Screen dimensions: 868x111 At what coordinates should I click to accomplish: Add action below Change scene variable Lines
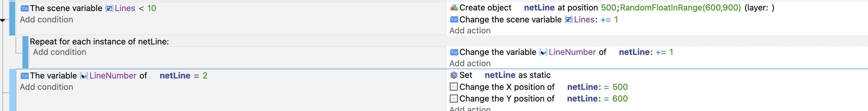tap(470, 31)
